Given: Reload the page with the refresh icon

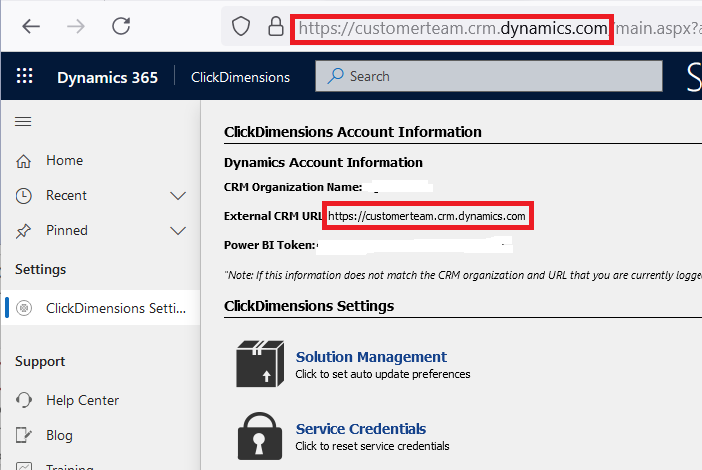Looking at the screenshot, I should point(121,26).
